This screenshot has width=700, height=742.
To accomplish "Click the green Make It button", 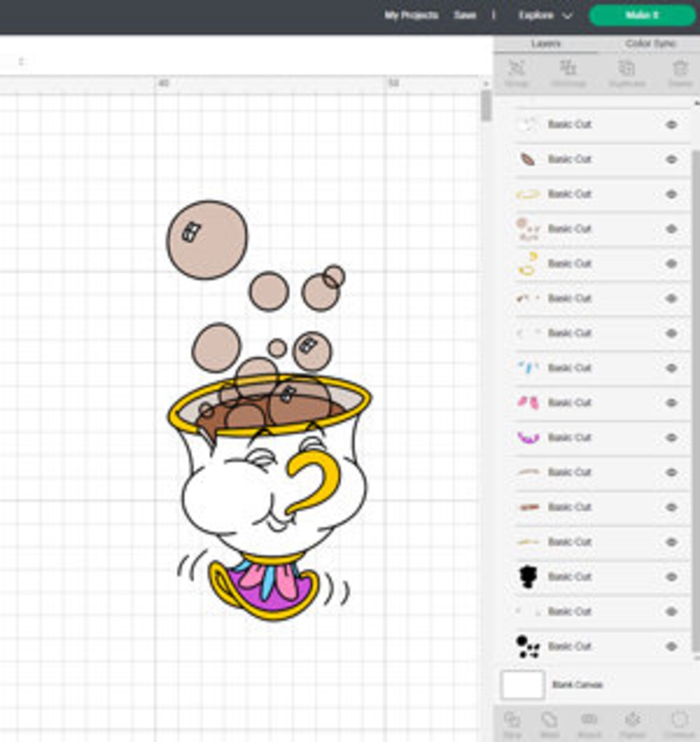I will pyautogui.click(x=641, y=15).
